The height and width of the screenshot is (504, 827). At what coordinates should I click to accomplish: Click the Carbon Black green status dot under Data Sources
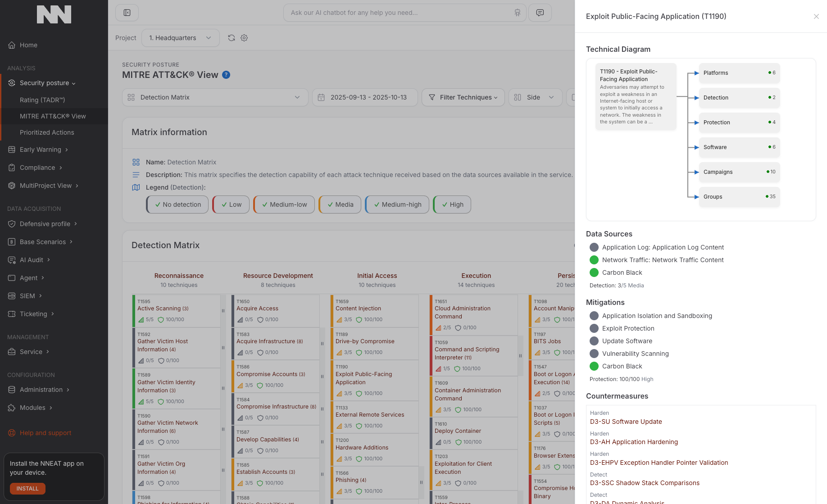click(594, 272)
